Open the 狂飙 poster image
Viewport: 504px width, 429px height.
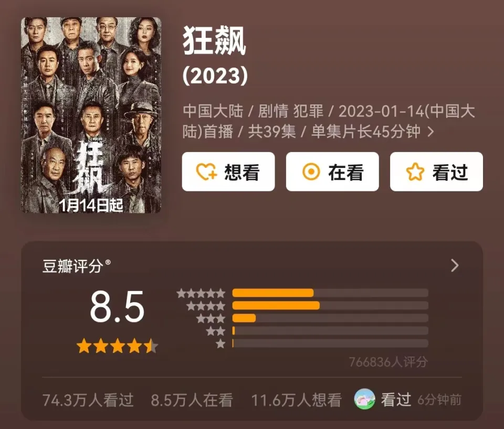pyautogui.click(x=91, y=115)
